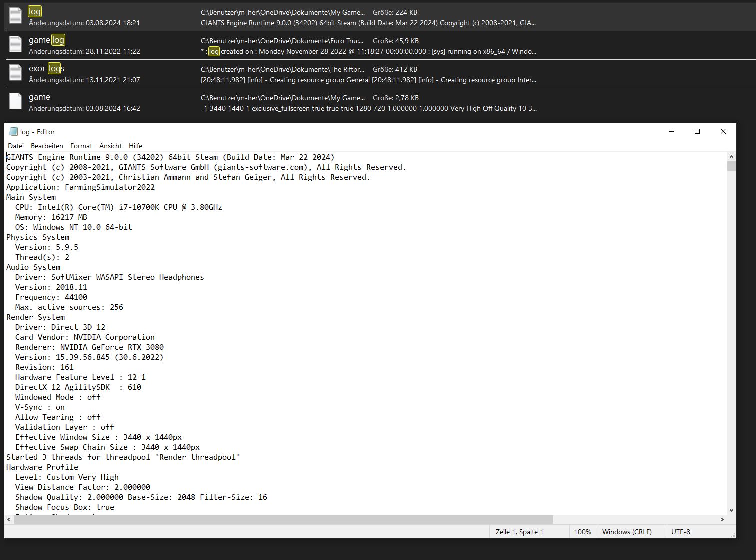Viewport: 756px width, 560px height.
Task: Click the 'Windows (CRLF)' status entry
Action: 627,532
